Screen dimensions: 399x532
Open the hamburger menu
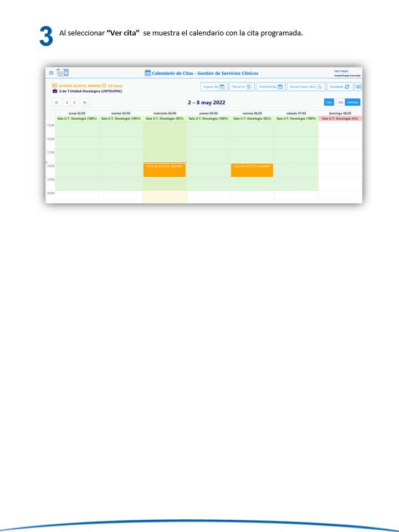[x=52, y=73]
